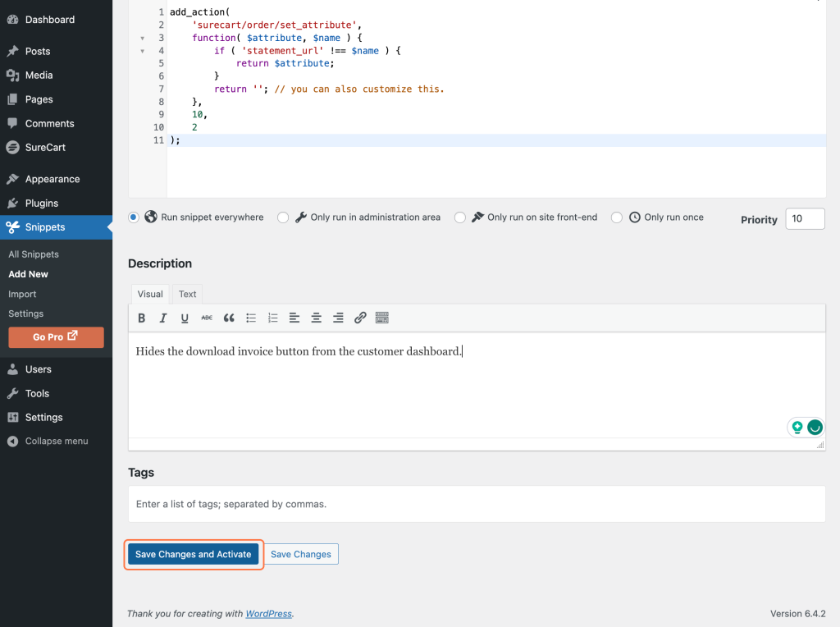840x627 pixels.
Task: Collapse the code fold on line 3
Action: (x=143, y=38)
